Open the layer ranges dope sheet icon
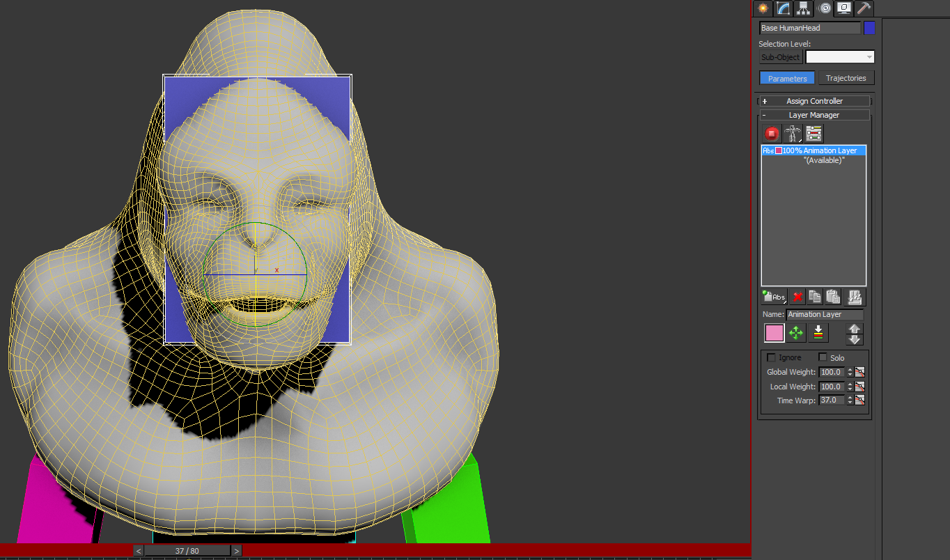The image size is (950, 560). click(x=814, y=134)
